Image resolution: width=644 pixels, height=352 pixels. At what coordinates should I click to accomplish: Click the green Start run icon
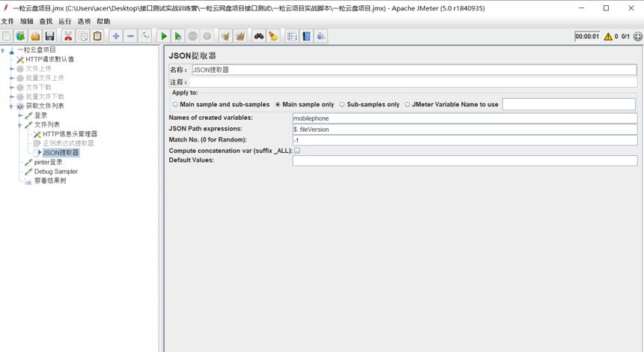point(163,37)
